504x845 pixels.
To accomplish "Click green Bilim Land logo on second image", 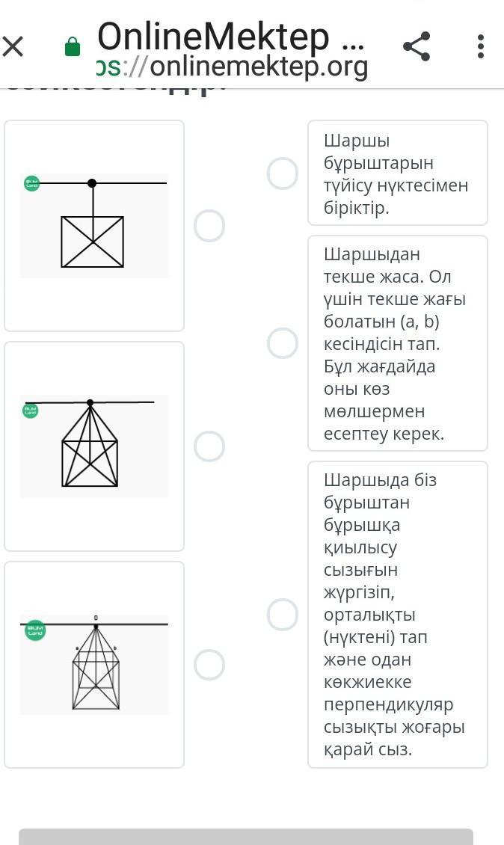I will tap(31, 410).
